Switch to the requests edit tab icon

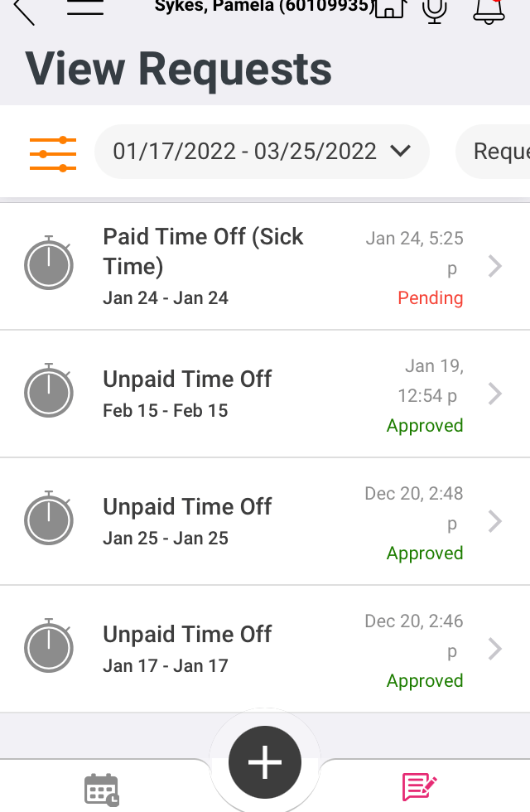419,786
